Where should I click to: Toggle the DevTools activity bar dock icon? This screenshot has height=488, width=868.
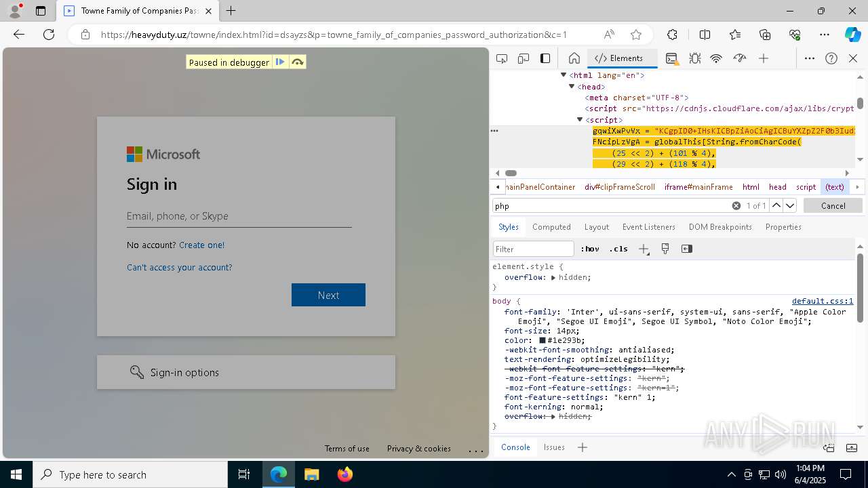pyautogui.click(x=545, y=58)
